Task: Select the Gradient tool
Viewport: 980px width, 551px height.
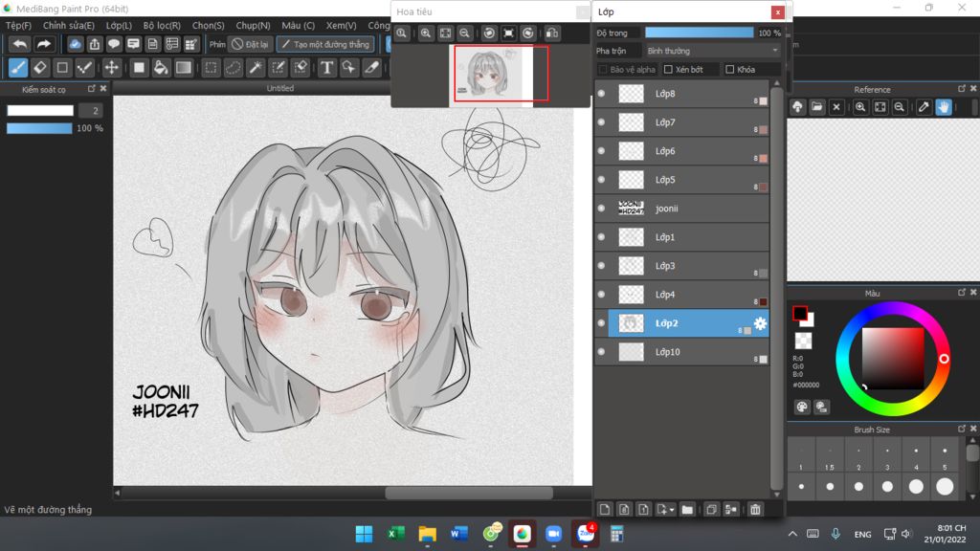Action: (183, 68)
